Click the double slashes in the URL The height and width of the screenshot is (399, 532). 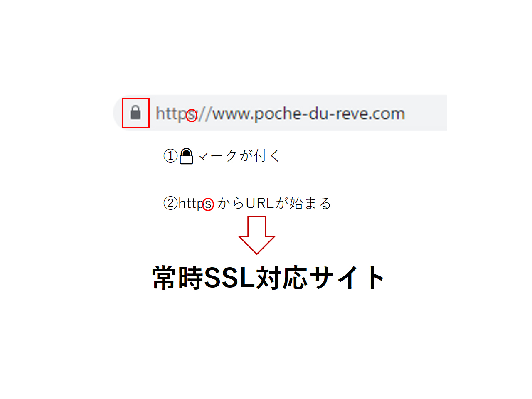tap(204, 113)
